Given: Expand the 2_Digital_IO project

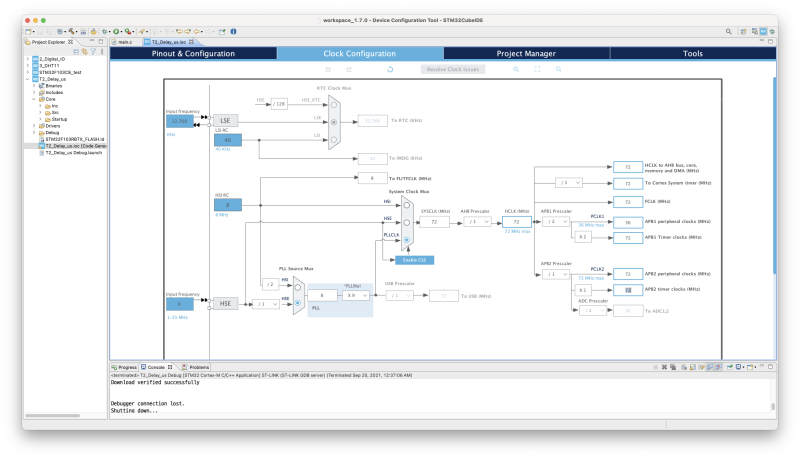Looking at the screenshot, I should 28,59.
